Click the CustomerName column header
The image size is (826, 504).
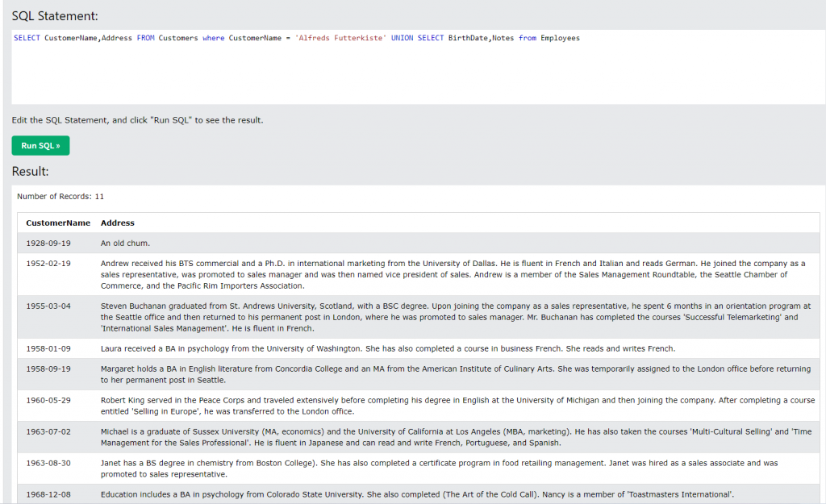pyautogui.click(x=58, y=223)
